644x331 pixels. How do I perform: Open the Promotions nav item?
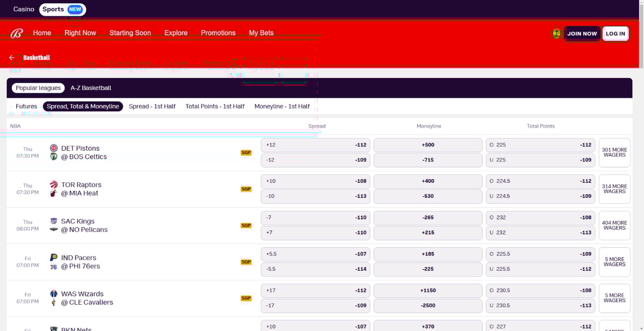218,33
